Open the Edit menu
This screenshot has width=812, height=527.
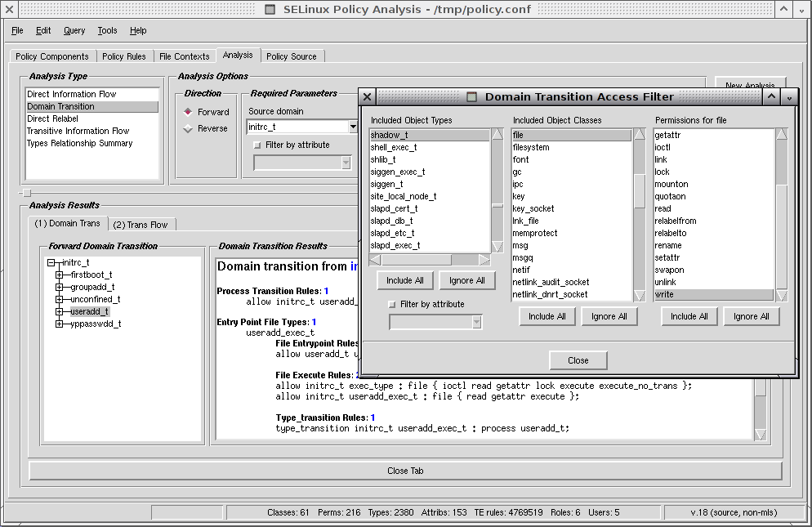pos(43,30)
